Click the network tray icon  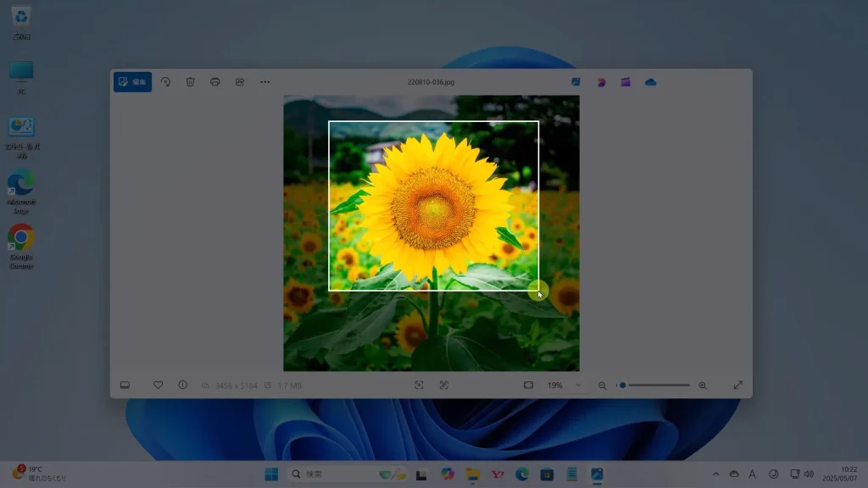(x=795, y=474)
